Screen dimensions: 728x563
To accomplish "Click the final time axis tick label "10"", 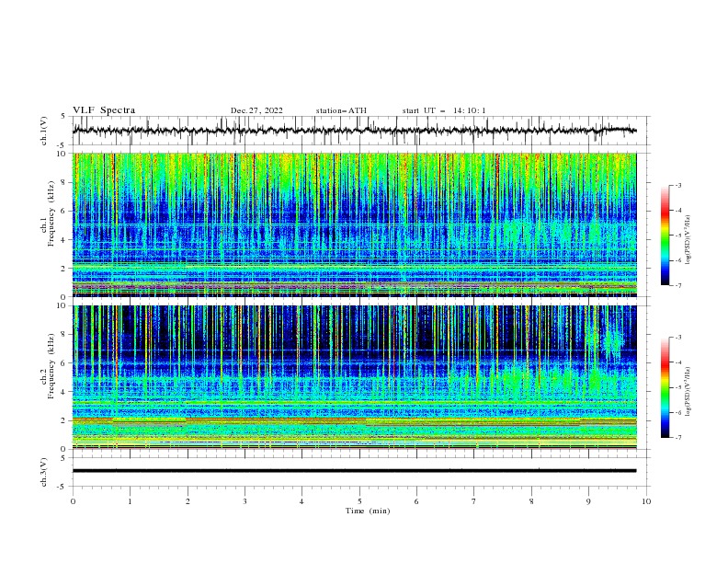I will tap(646, 501).
